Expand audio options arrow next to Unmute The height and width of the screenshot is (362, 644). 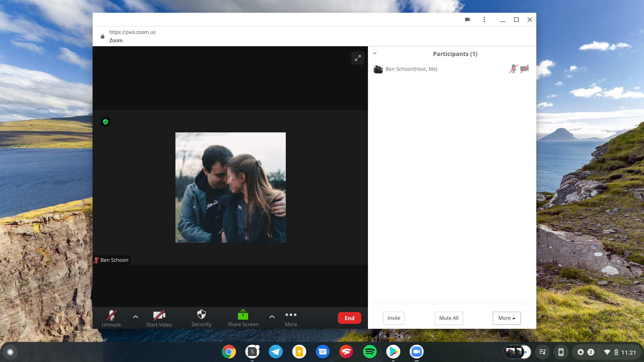tap(136, 316)
